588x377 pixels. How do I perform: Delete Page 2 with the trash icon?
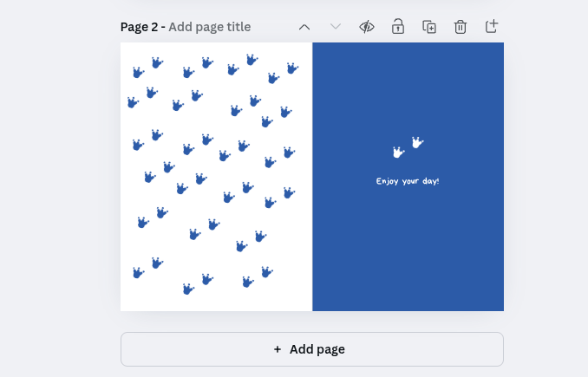click(x=461, y=27)
